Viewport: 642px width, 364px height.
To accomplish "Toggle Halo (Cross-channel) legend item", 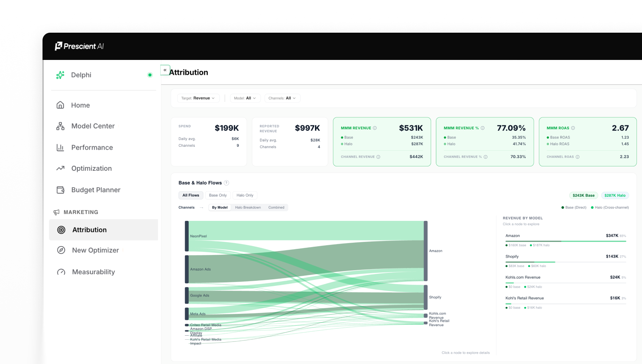I will coord(610,207).
